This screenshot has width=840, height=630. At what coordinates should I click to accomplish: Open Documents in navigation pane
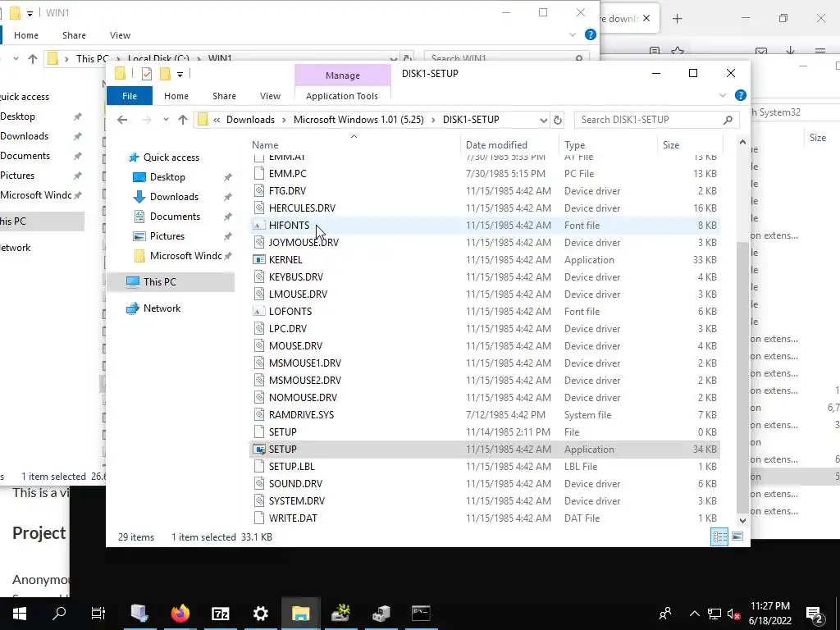pyautogui.click(x=175, y=217)
